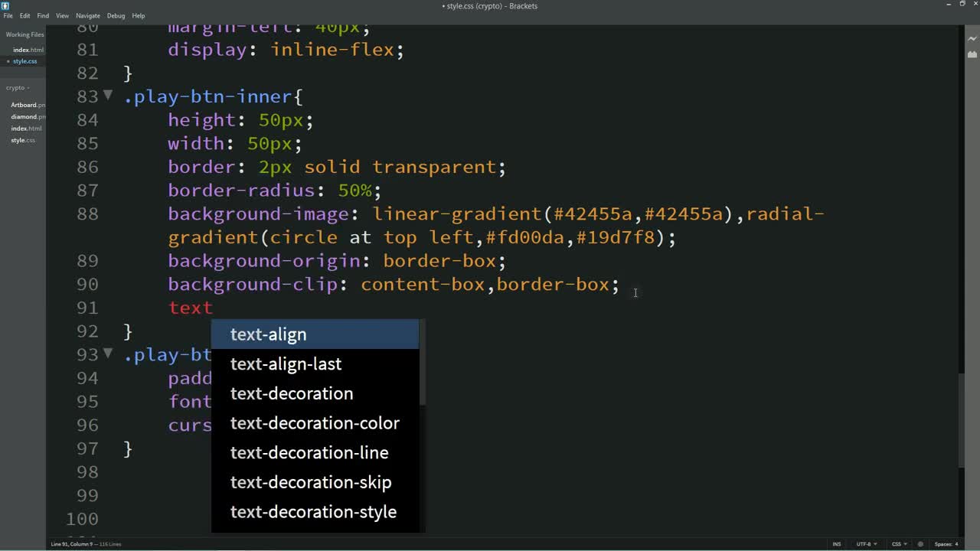Click the code hints list scrollbar
Screen dimensions: 980x551
[x=422, y=364]
